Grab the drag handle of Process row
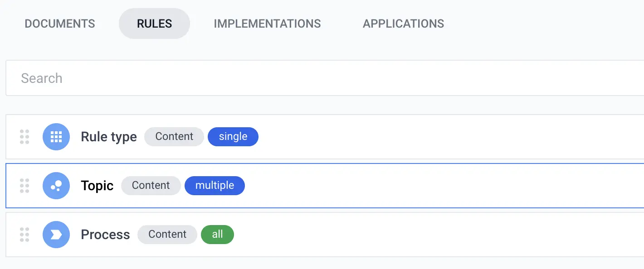This screenshot has height=269, width=644. [x=24, y=235]
